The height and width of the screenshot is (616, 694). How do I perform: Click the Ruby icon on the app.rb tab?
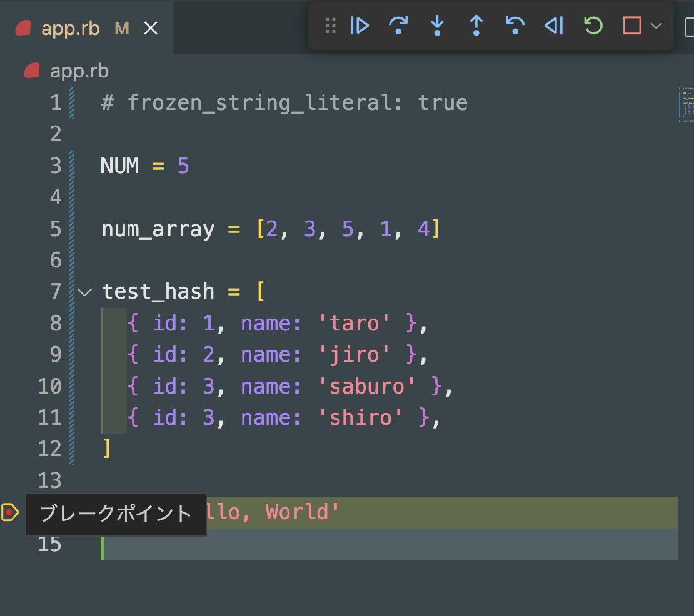click(24, 28)
